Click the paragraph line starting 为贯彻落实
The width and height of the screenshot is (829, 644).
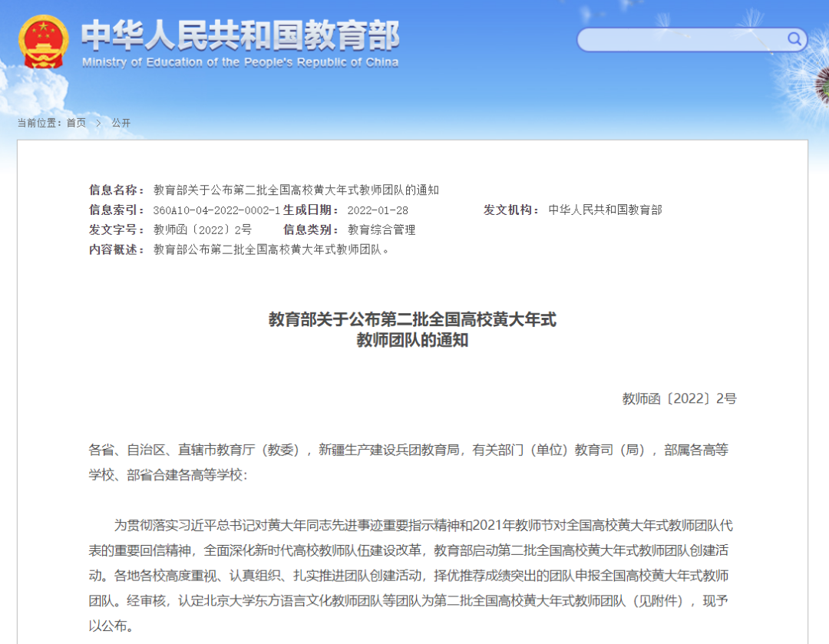click(x=424, y=526)
